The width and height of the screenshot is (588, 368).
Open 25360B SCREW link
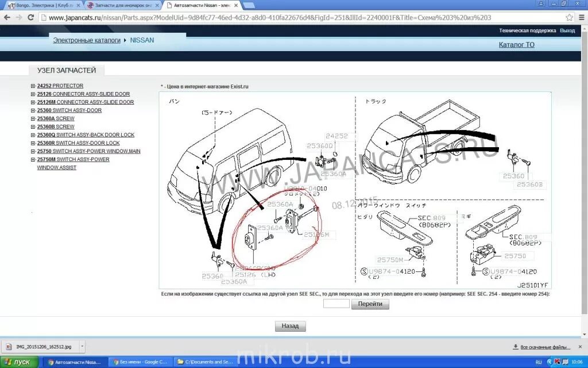(56, 127)
